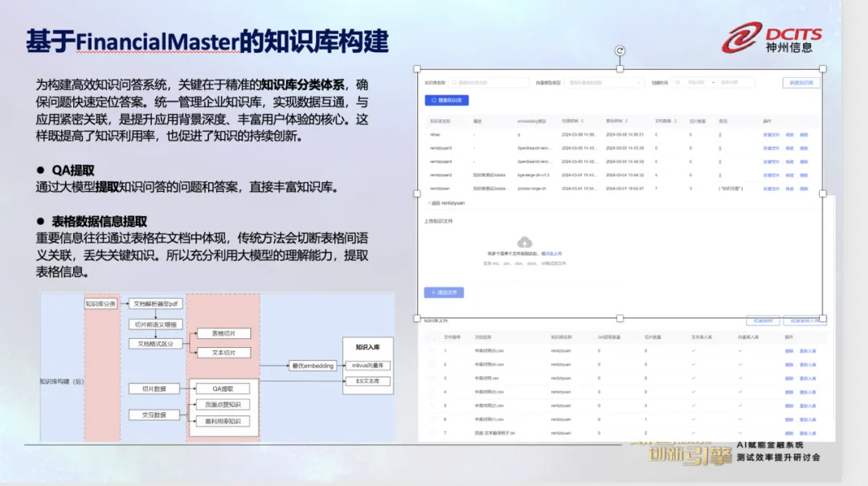
Task: Click the DCITS logo emblem
Action: coord(742,37)
